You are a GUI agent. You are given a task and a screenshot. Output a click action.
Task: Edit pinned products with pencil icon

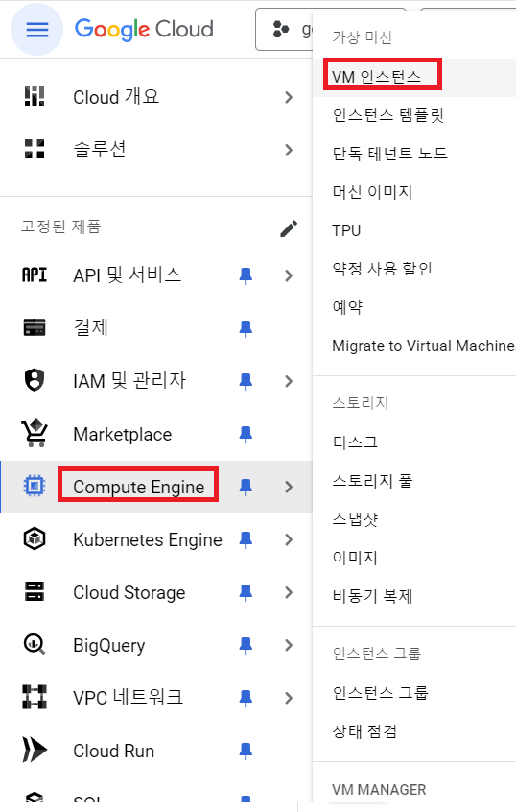coord(289,228)
